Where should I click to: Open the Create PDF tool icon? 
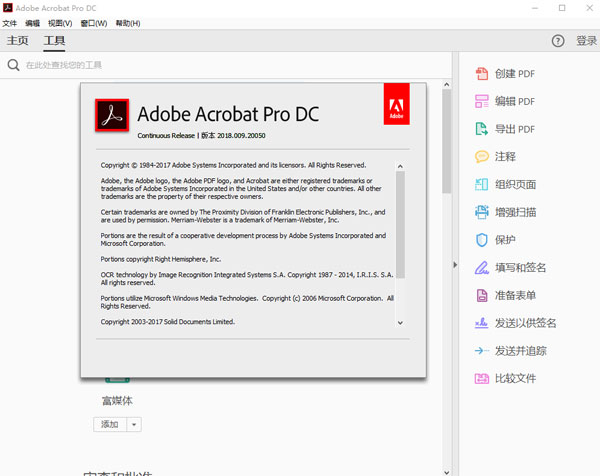pyautogui.click(x=482, y=73)
